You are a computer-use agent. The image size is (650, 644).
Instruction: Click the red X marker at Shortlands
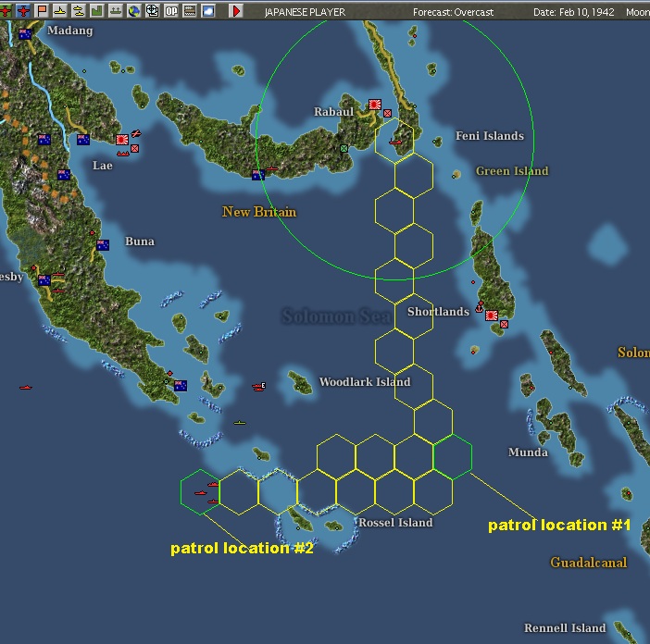tap(504, 324)
